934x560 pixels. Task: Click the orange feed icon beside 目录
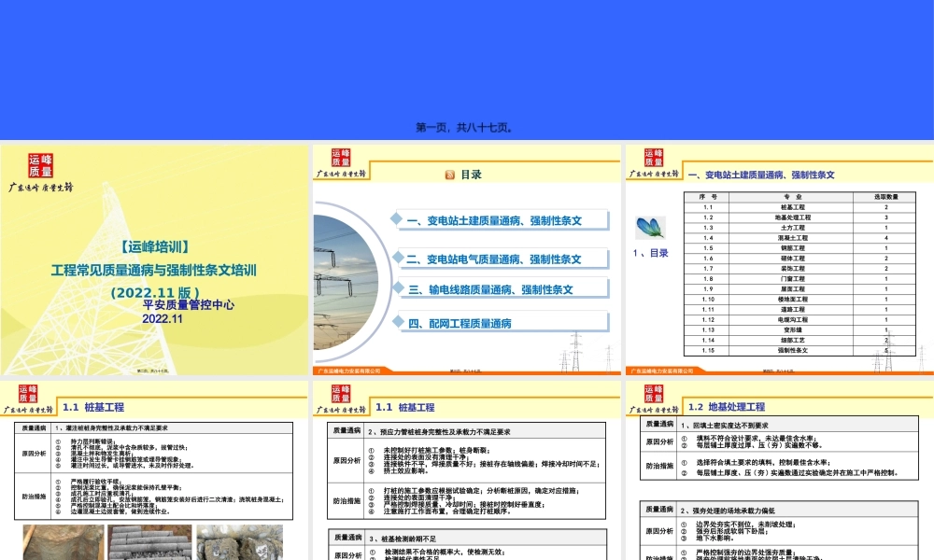coord(449,175)
